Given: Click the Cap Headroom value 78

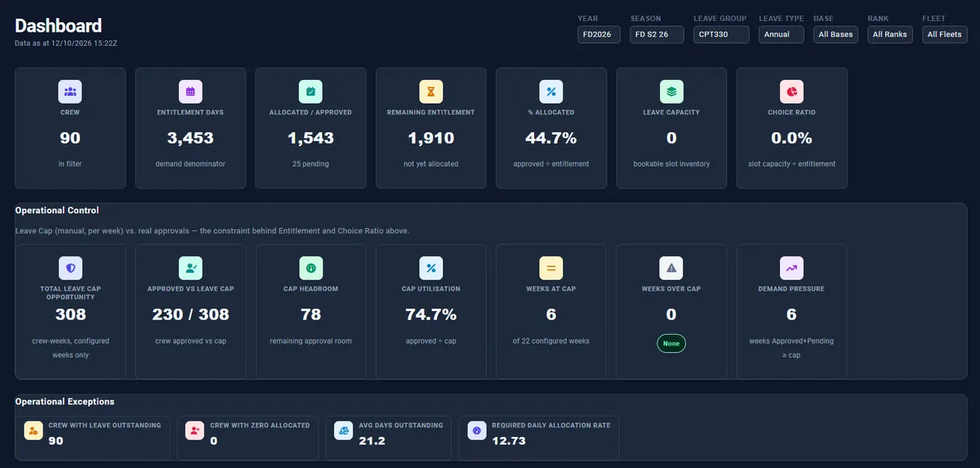Looking at the screenshot, I should (310, 314).
